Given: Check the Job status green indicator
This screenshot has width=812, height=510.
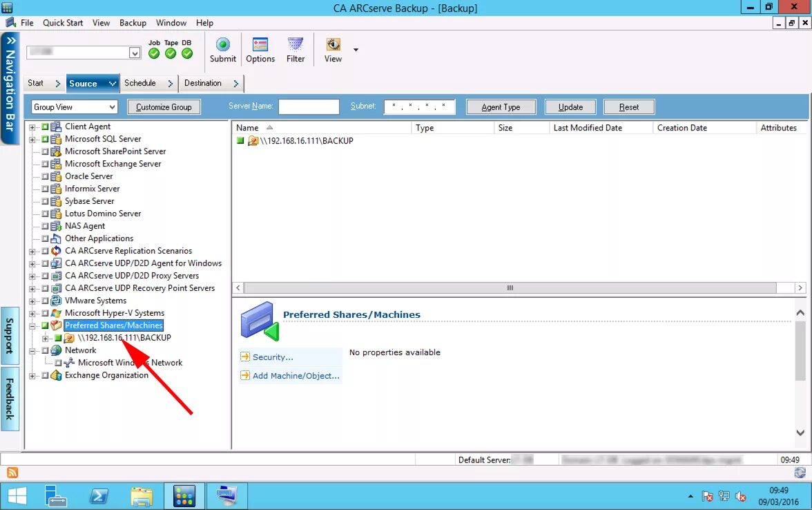Looking at the screenshot, I should coord(154,53).
